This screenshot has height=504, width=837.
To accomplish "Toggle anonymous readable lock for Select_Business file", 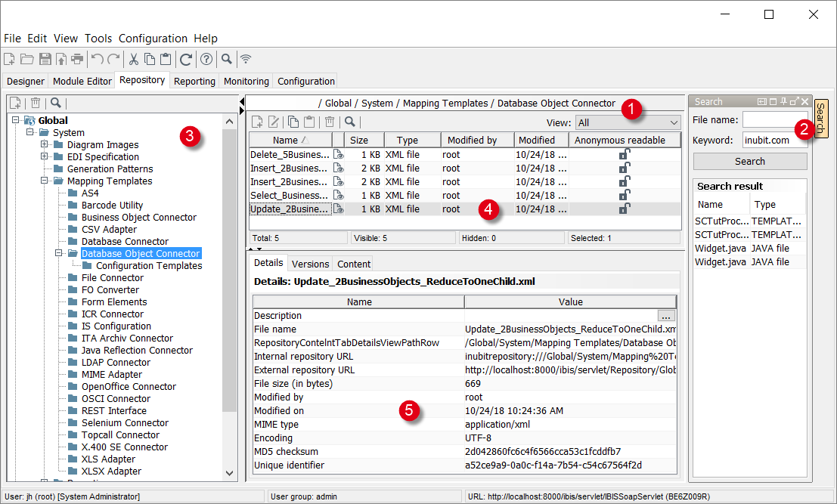I will [625, 195].
